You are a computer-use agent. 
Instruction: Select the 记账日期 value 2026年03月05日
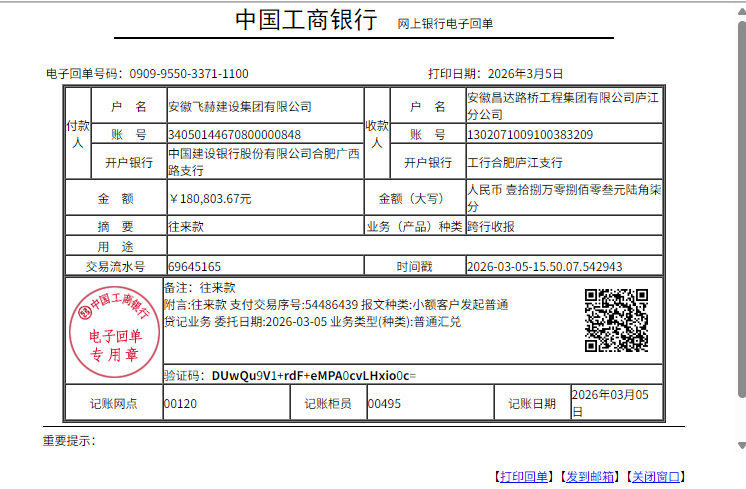tap(610, 403)
